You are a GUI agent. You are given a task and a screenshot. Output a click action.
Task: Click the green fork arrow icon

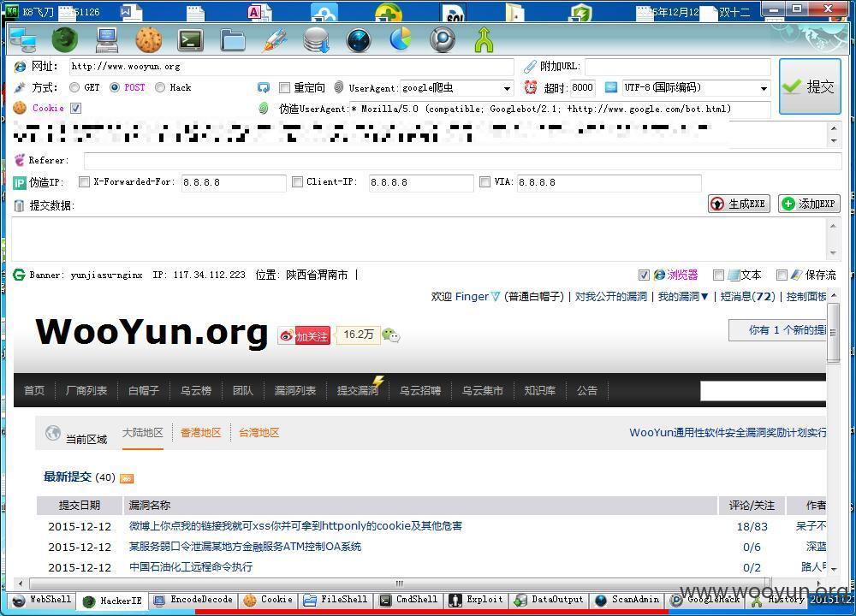coord(484,40)
